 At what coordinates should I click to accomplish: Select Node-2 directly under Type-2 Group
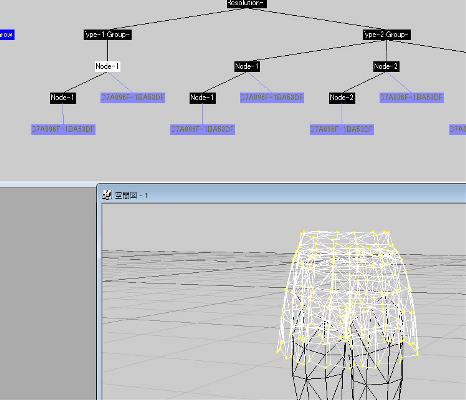point(386,66)
